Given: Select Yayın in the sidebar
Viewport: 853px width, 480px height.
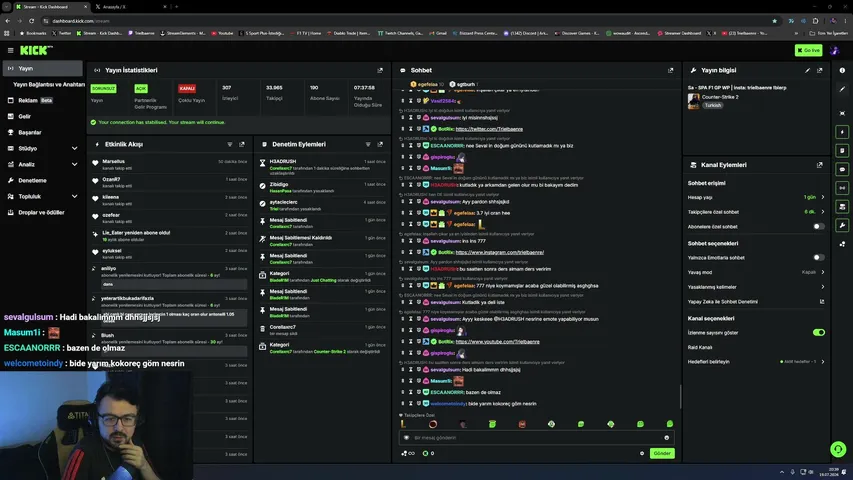Looking at the screenshot, I should coord(42,69).
